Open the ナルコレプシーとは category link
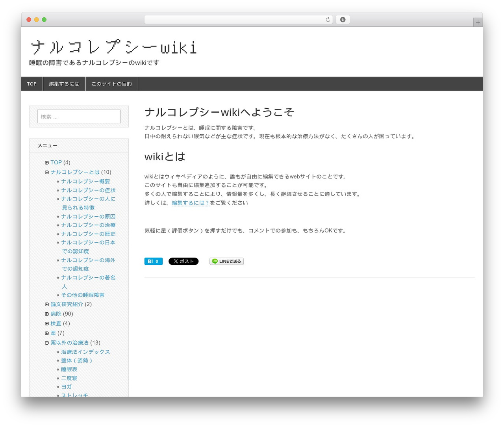 [75, 172]
